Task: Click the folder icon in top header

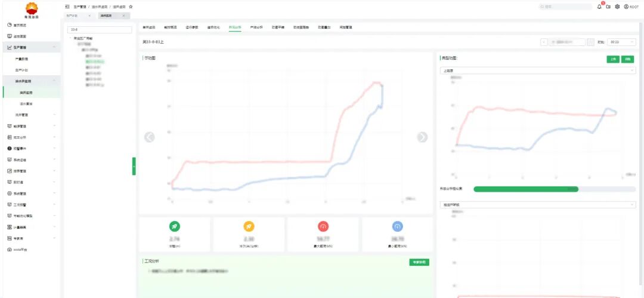Action: tap(609, 7)
